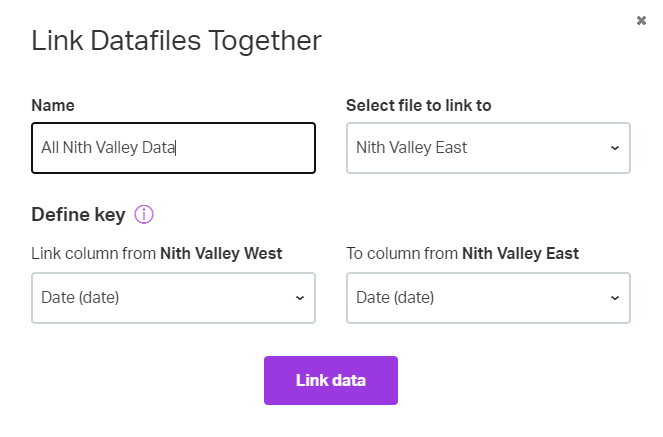Click the selected 'Nith Valley East' file value

tap(411, 147)
